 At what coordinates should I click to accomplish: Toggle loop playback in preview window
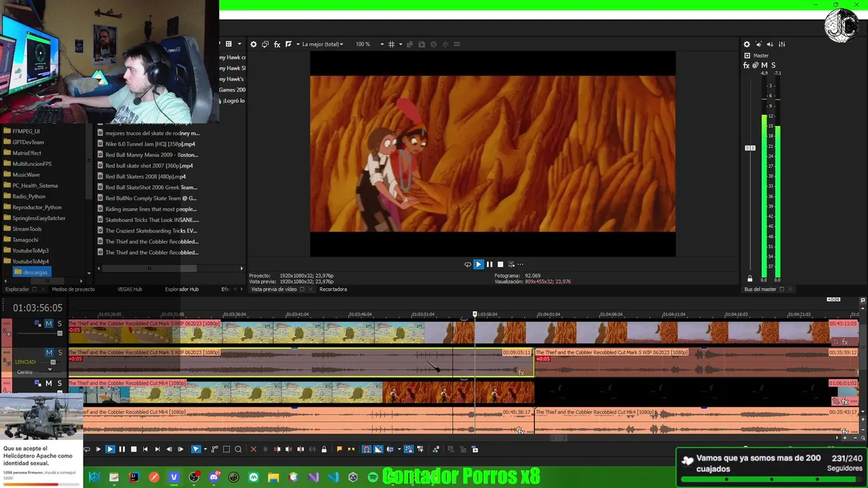coord(467,264)
